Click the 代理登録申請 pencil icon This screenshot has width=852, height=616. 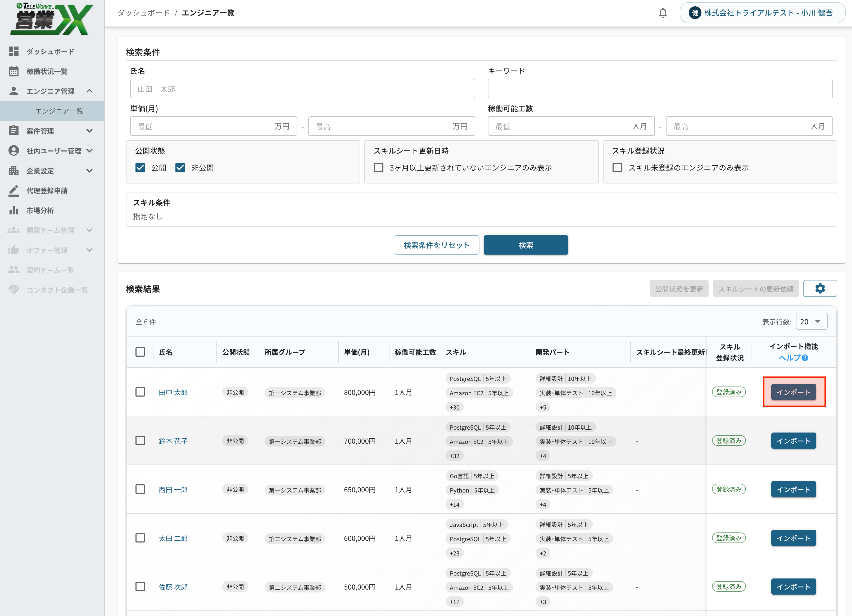[x=13, y=190]
